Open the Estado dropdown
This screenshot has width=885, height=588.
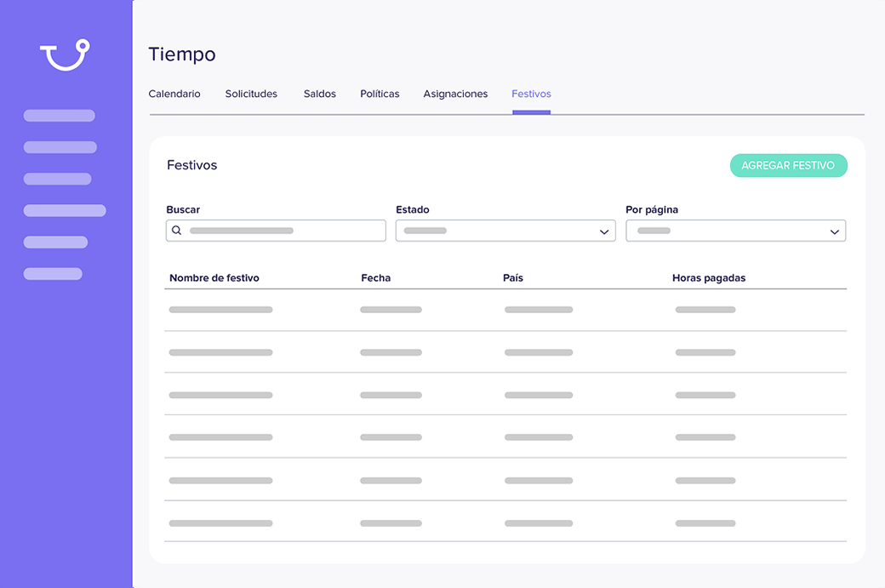click(505, 230)
